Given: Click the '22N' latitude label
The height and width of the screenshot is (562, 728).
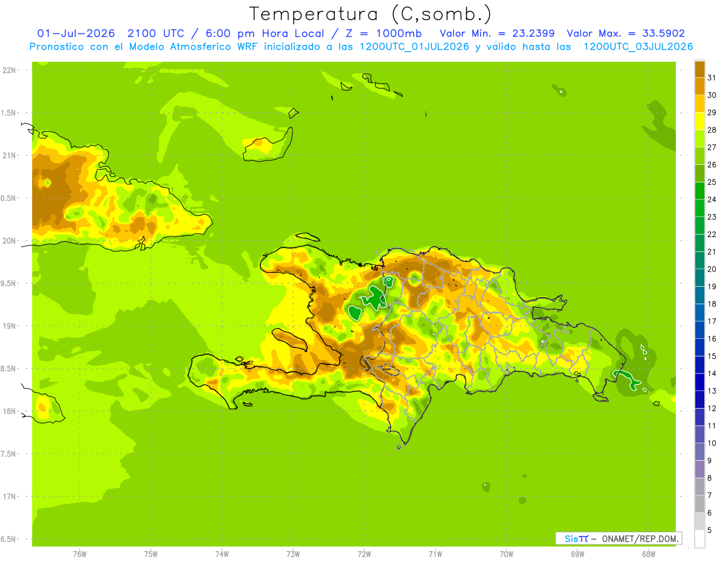Looking at the screenshot, I should point(8,70).
